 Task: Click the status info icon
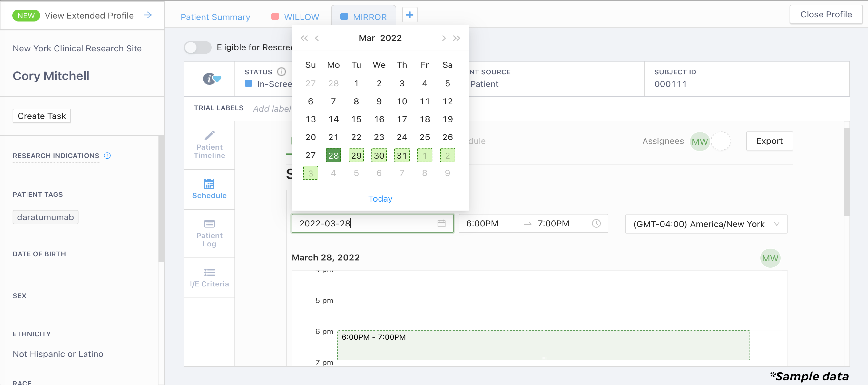(x=281, y=72)
